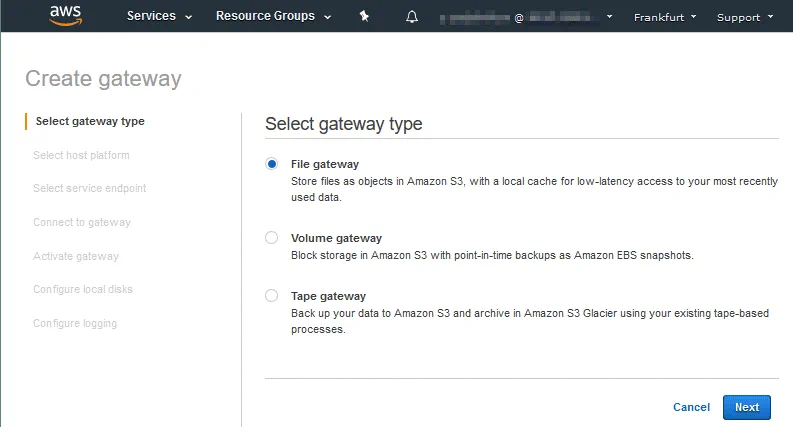Jump to Activate gateway step
The image size is (793, 427).
click(x=76, y=256)
